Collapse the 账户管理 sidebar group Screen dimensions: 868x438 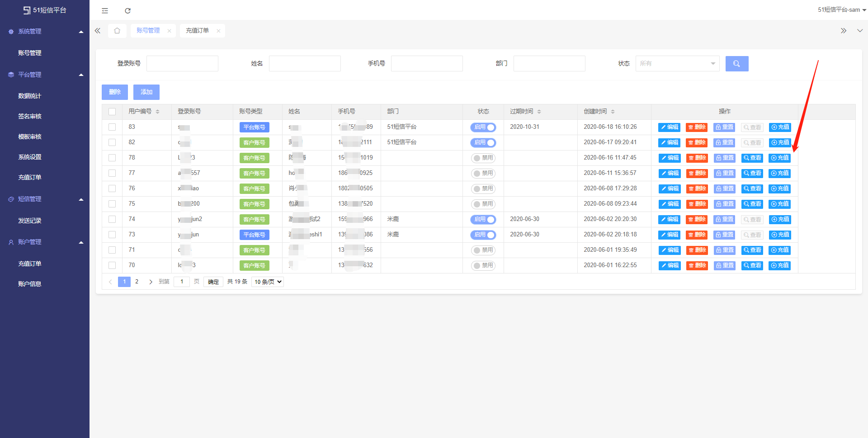(x=45, y=242)
